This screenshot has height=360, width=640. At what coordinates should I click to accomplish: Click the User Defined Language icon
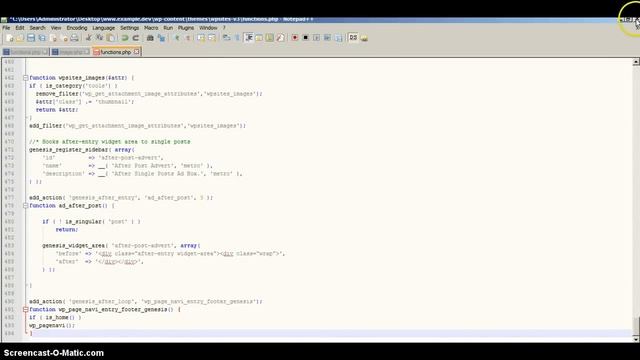[259, 38]
